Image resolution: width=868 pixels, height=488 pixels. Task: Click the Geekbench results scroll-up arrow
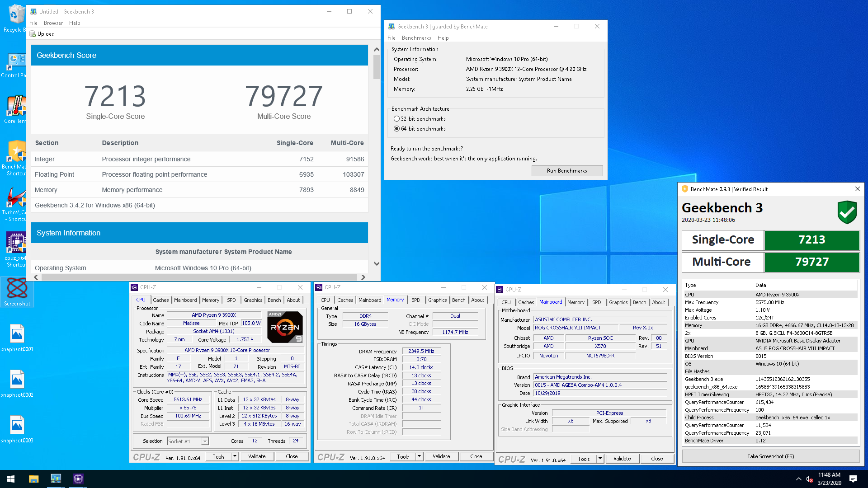coord(377,49)
